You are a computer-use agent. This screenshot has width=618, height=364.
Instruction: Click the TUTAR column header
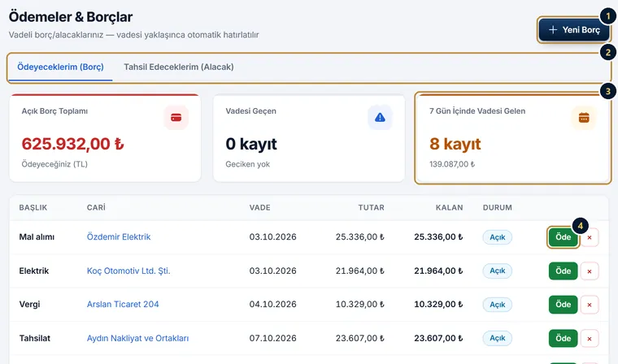[x=371, y=208]
